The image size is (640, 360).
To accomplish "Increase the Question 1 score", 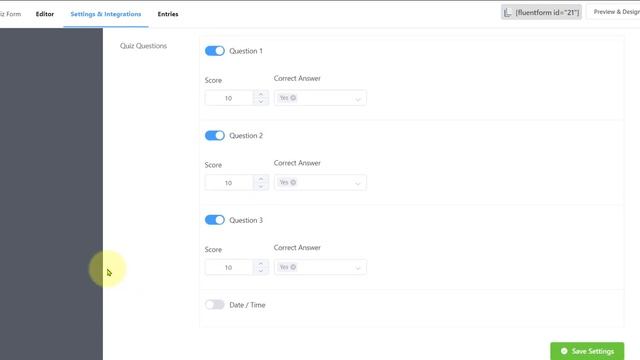I will 261,94.
